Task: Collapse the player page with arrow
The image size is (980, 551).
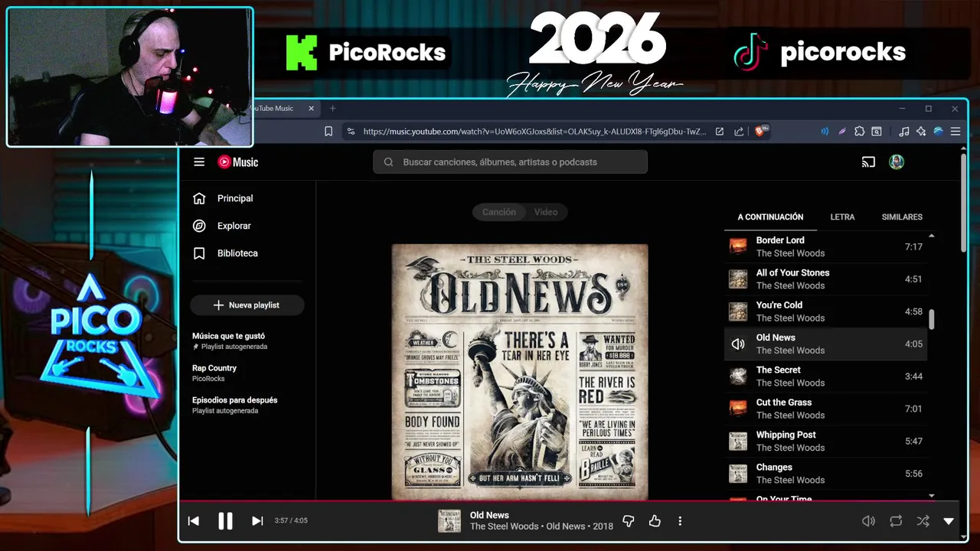Action: (x=949, y=521)
